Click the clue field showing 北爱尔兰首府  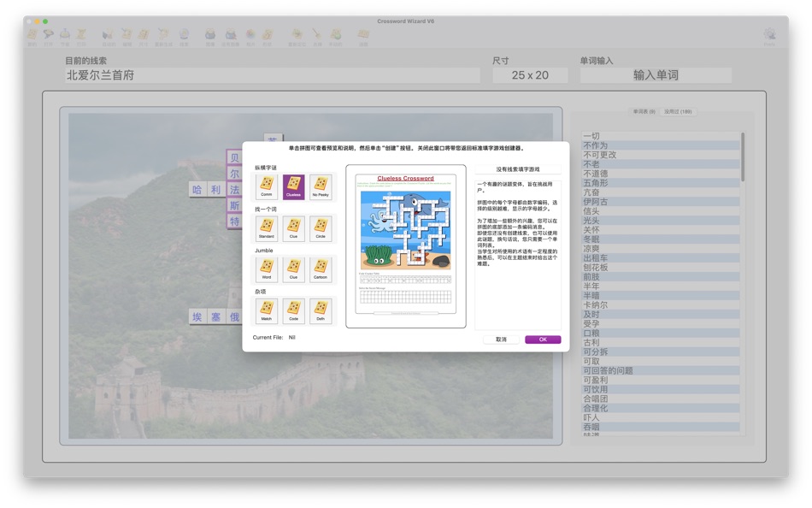[269, 74]
